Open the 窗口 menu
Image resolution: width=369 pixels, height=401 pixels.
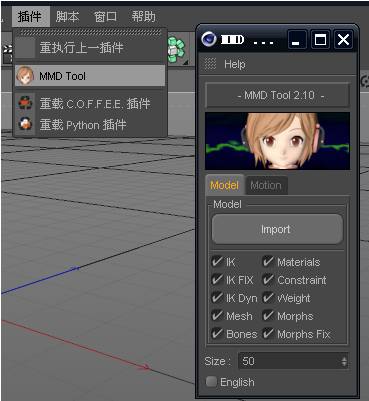105,17
